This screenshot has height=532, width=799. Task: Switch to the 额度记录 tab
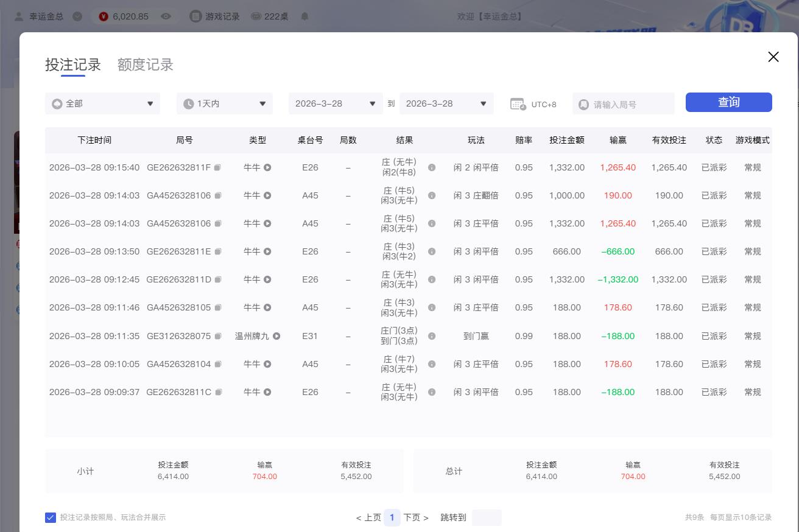pyautogui.click(x=145, y=65)
